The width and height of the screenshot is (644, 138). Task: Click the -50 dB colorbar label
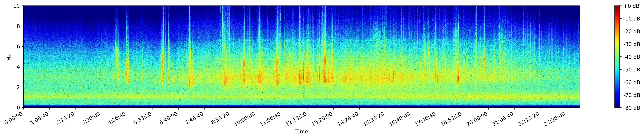pos(632,70)
